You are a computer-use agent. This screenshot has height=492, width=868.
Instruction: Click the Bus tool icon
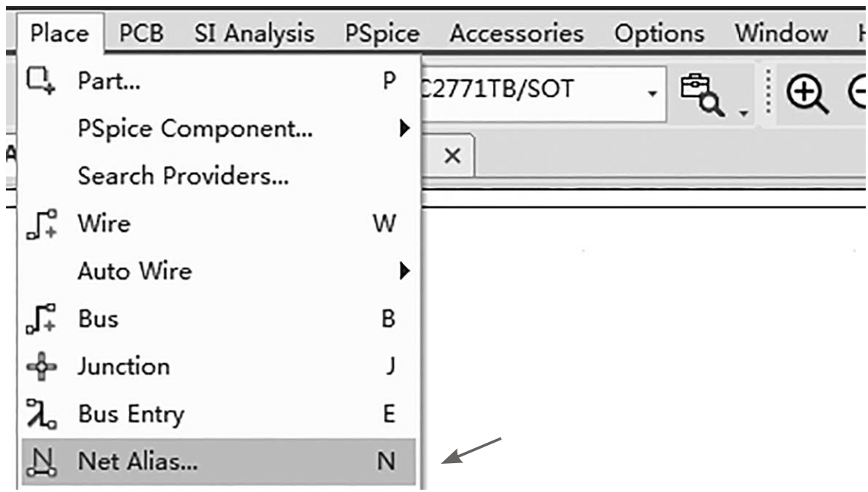41,319
